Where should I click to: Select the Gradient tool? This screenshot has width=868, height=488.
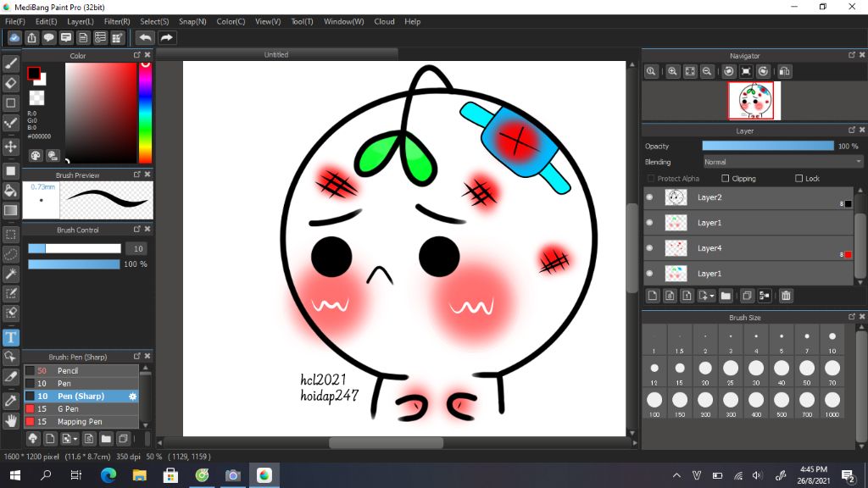tap(10, 210)
